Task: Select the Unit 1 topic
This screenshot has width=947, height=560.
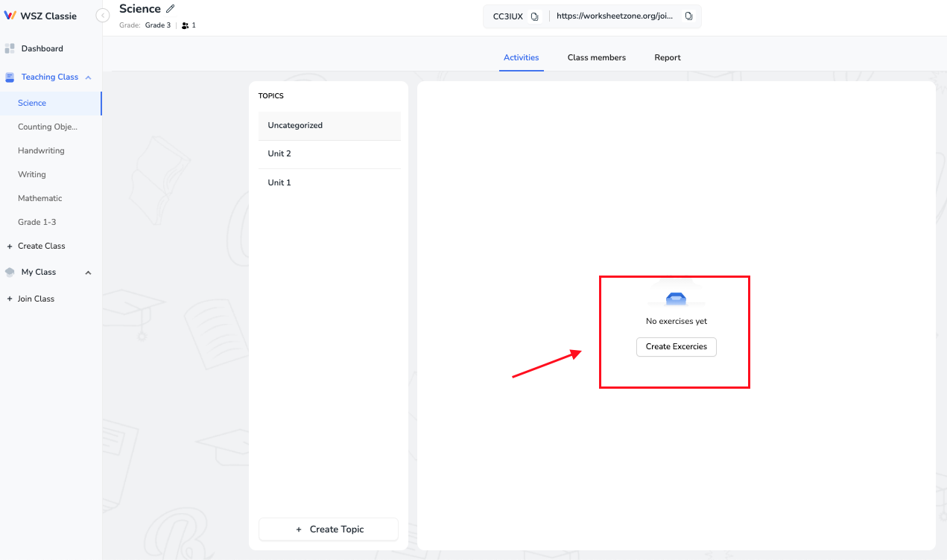Action: pos(329,182)
